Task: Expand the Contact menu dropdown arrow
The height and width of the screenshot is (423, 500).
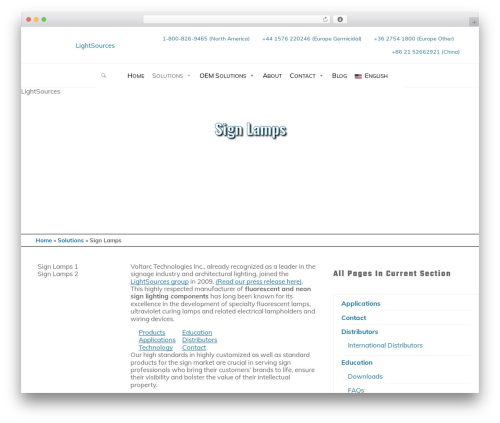Action: tap(321, 76)
